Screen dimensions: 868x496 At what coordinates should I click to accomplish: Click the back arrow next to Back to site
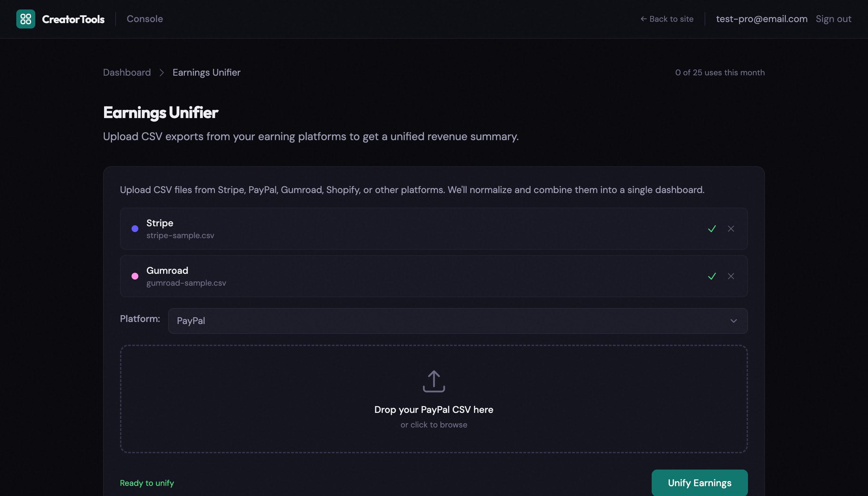[x=643, y=19]
